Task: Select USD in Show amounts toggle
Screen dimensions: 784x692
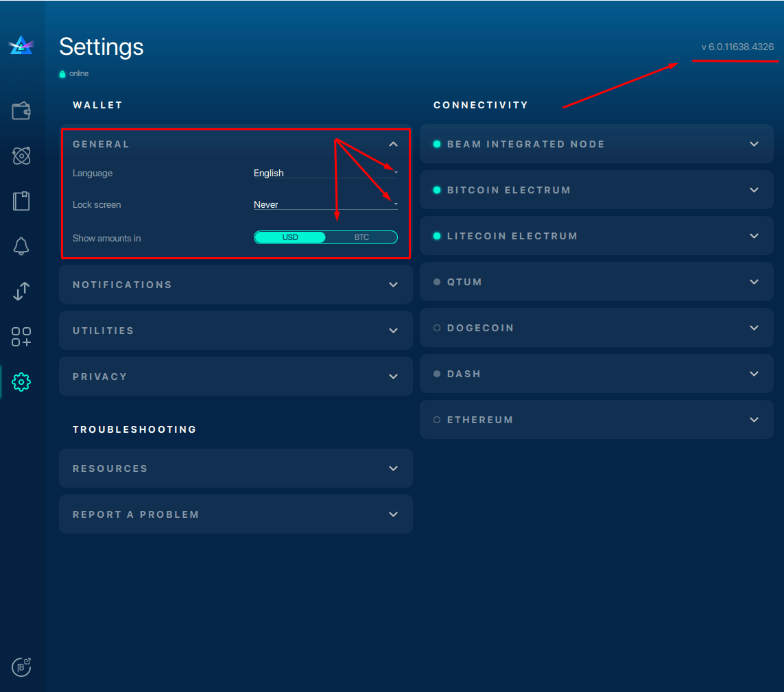Action: pyautogui.click(x=290, y=237)
